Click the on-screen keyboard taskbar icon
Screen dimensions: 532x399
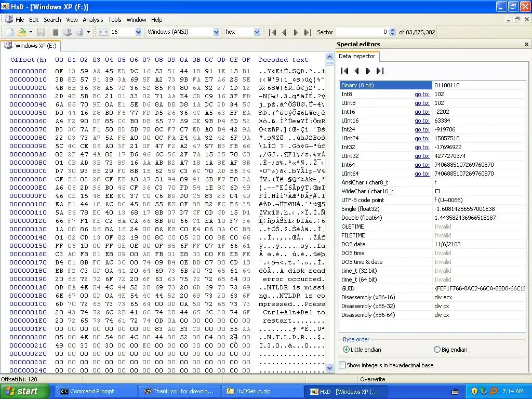click(x=455, y=392)
